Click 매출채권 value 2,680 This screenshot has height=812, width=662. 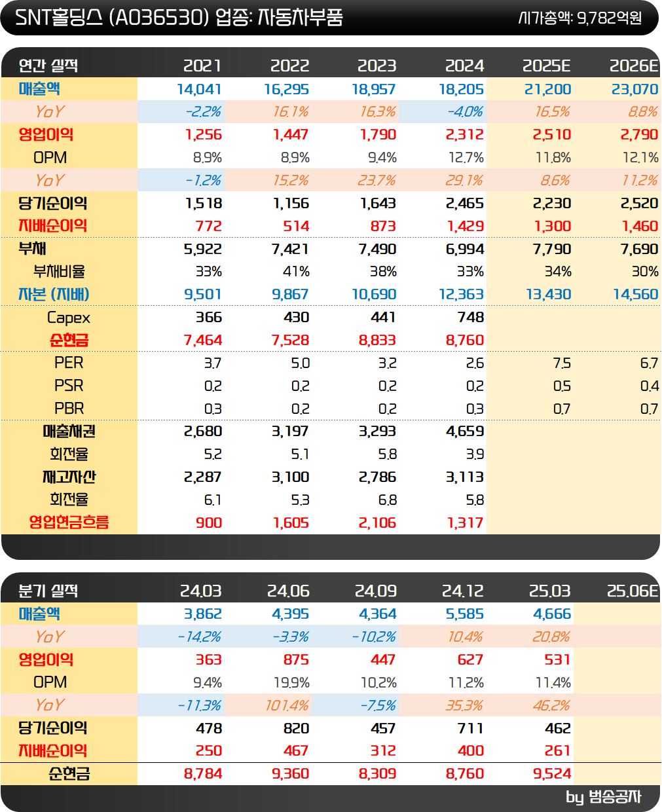(203, 432)
